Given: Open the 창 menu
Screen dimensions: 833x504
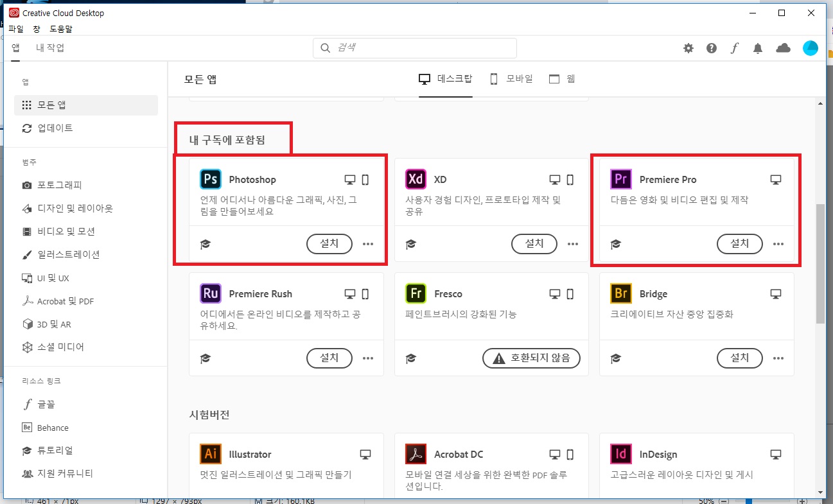Looking at the screenshot, I should tap(37, 29).
